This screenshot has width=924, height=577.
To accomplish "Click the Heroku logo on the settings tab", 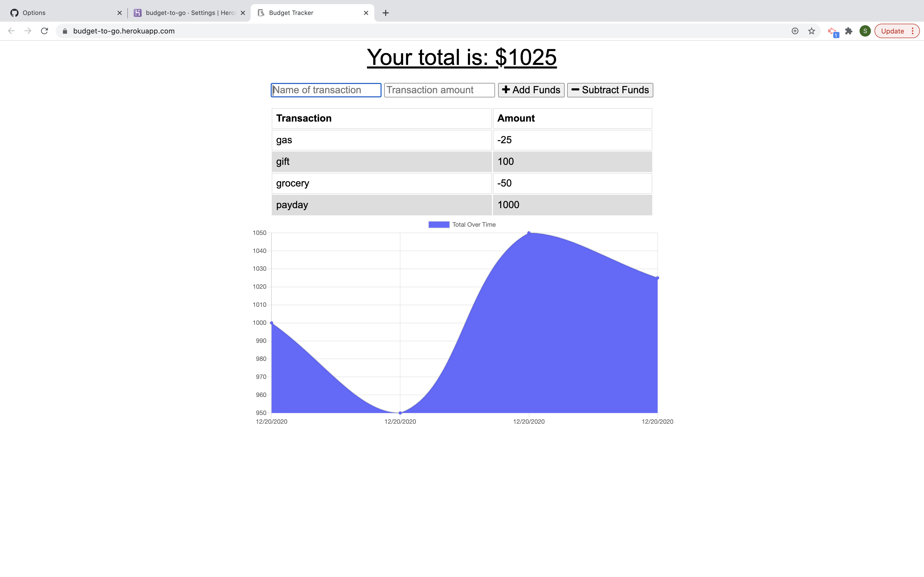I will point(138,13).
